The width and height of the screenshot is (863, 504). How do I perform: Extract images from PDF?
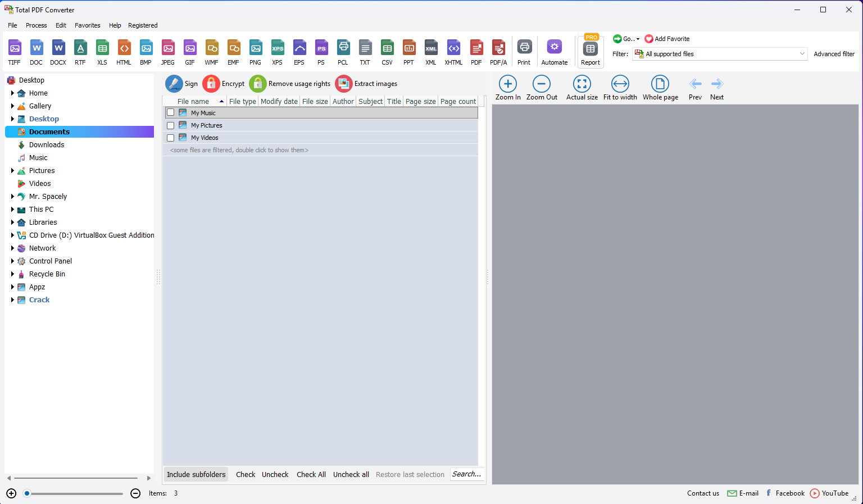[x=366, y=84]
